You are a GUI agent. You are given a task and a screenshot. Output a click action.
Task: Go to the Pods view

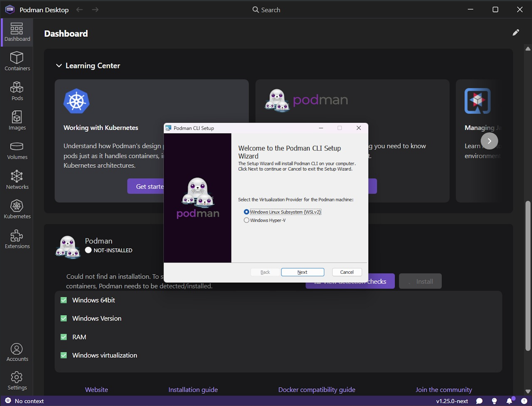coord(17,91)
